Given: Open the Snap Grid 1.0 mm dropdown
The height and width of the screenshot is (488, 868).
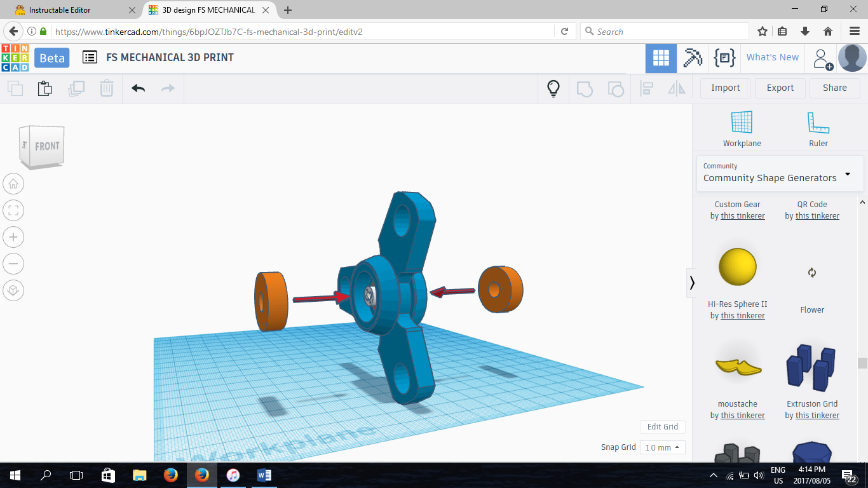Looking at the screenshot, I should click(662, 447).
